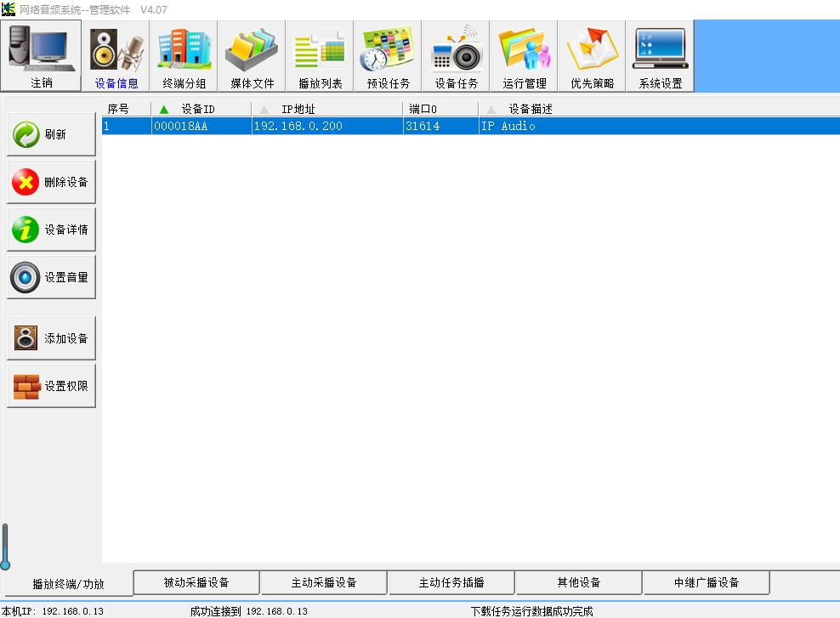Switch to 中继广播设备 tab
Image resolution: width=840 pixels, height=618 pixels.
point(707,582)
